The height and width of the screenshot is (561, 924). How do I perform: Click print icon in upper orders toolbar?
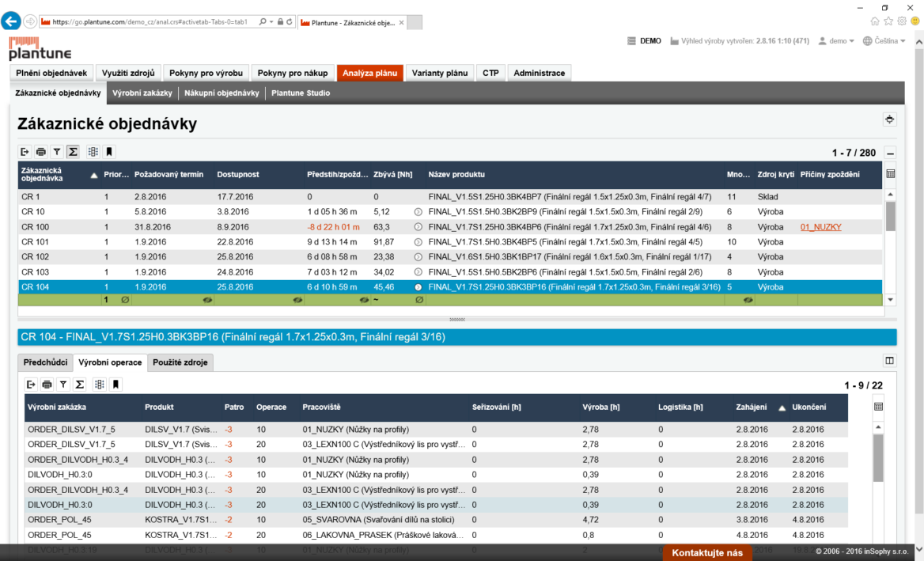click(41, 152)
